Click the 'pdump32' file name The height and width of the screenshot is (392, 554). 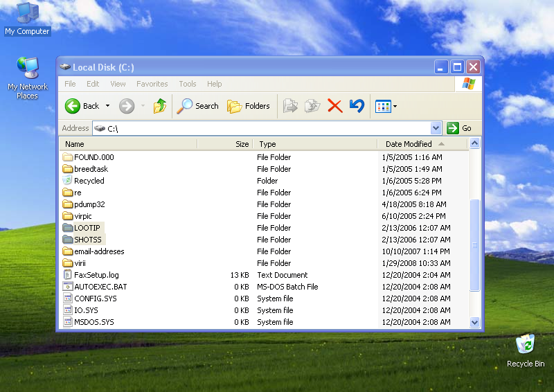click(89, 204)
